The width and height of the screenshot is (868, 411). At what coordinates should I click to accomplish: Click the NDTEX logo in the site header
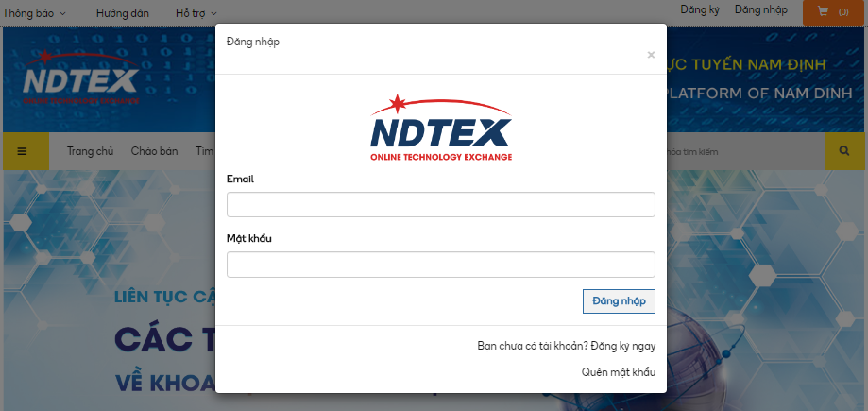pyautogui.click(x=81, y=77)
